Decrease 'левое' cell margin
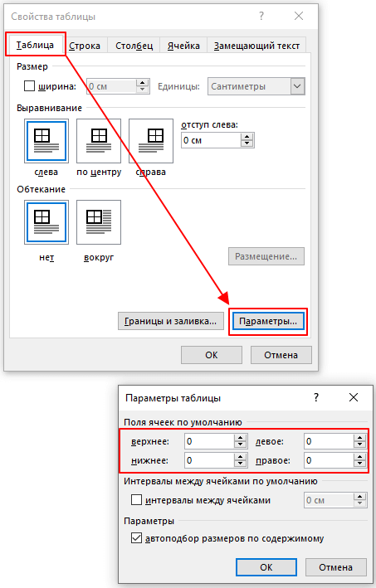This screenshot has width=376, height=588. pos(359,445)
